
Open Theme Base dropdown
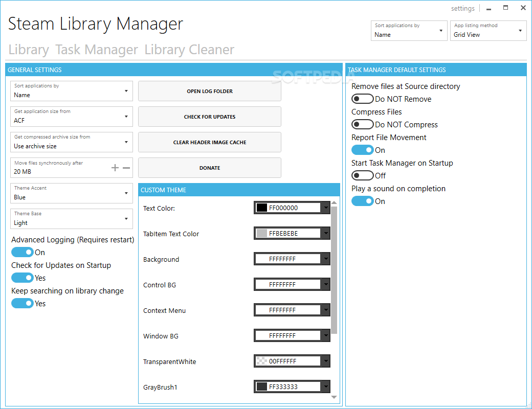pos(72,219)
